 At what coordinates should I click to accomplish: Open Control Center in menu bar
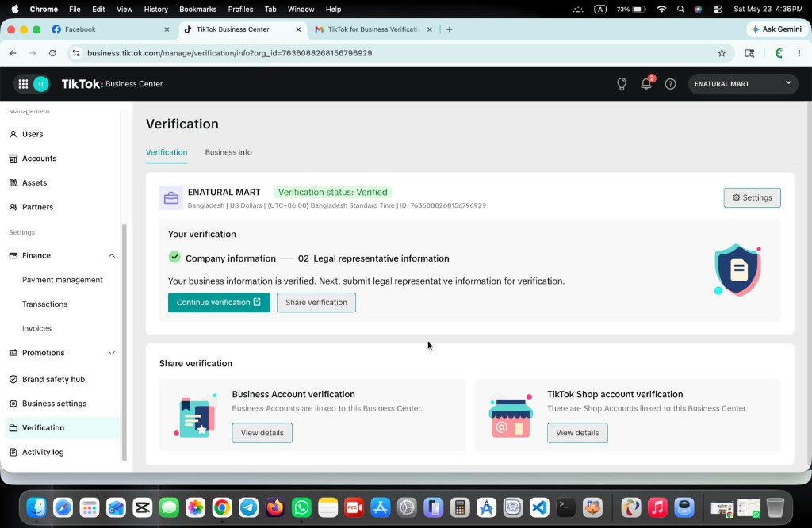click(x=717, y=10)
